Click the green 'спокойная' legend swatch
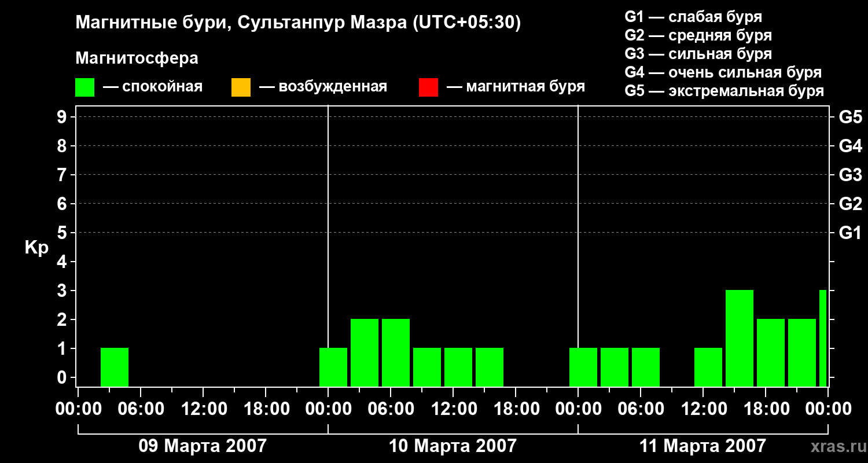Viewport: 868px width, 463px height. pyautogui.click(x=85, y=87)
